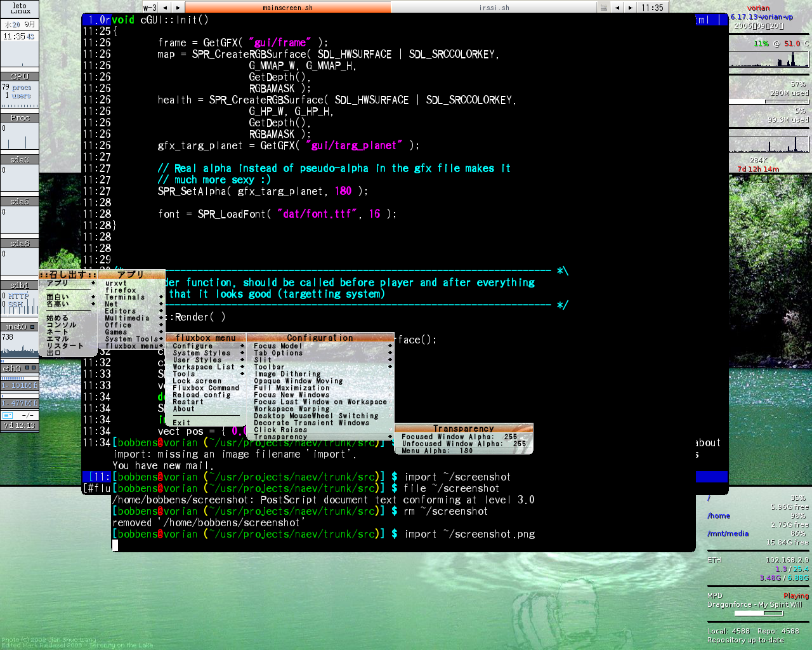Click the mail envelope icon in gkrellm
The height and width of the screenshot is (650, 812).
coord(8,415)
